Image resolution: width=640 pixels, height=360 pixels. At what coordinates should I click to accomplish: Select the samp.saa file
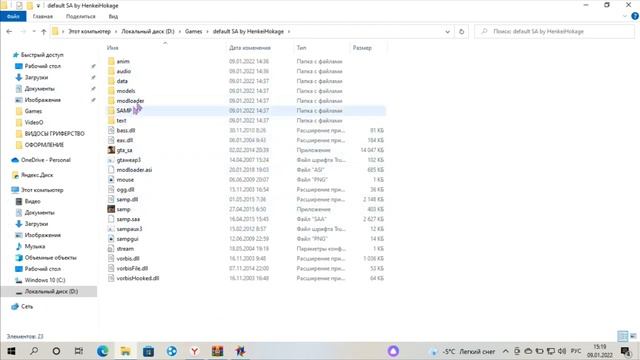click(x=128, y=219)
